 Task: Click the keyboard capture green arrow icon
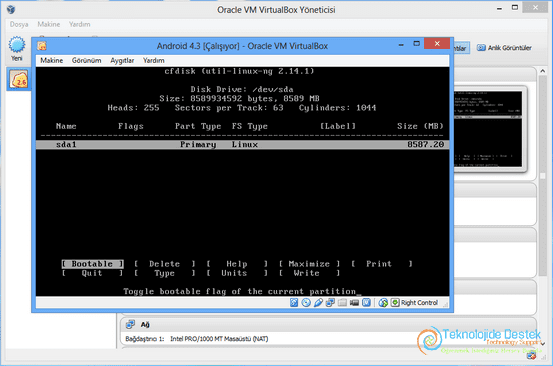395,303
